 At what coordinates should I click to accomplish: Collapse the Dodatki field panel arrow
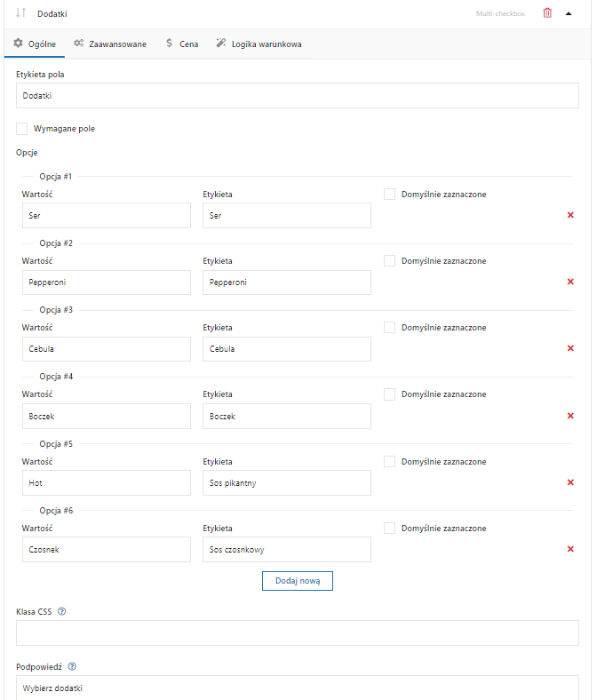tap(569, 13)
